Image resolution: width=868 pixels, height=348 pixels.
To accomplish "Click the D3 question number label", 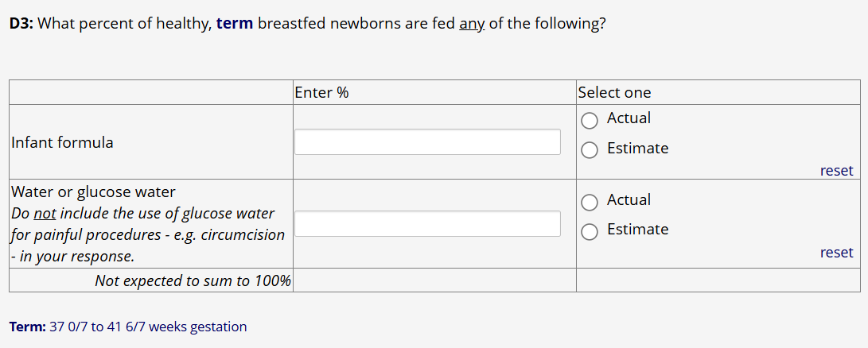I will pyautogui.click(x=21, y=24).
